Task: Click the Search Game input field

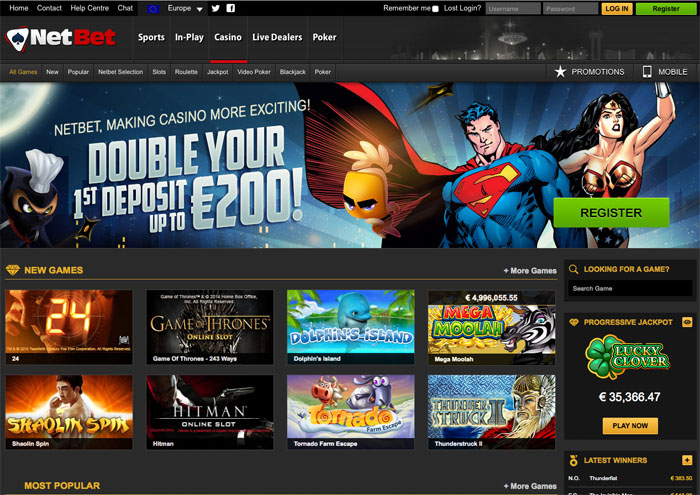Action: [x=630, y=288]
